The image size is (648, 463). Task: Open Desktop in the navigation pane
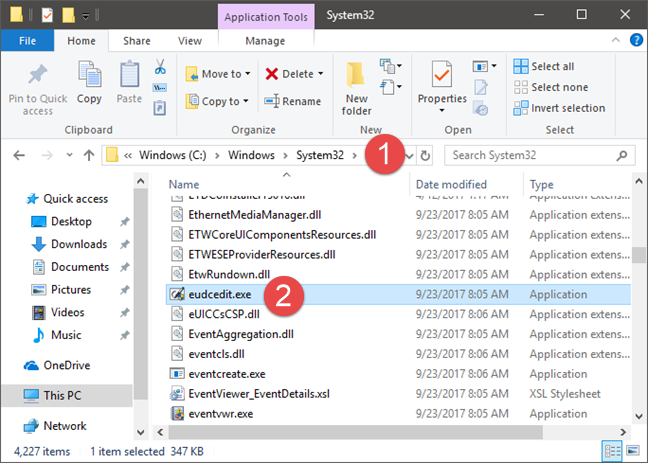62,222
